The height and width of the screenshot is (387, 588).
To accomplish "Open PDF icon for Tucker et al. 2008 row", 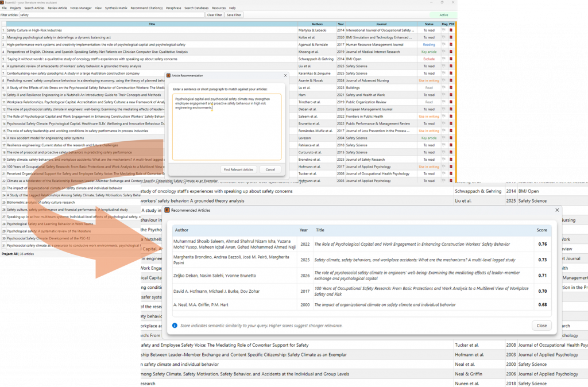I will coord(451,173).
